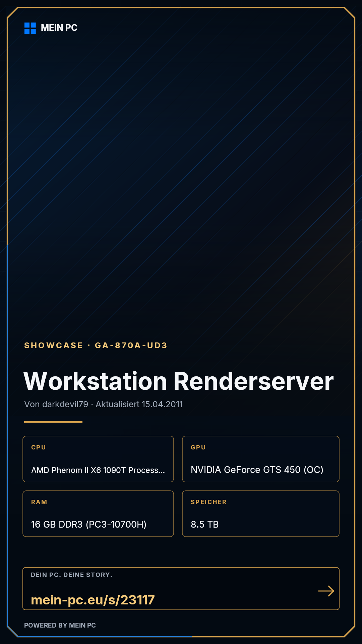
Task: Click the GA-870A-UD3 motherboard label
Action: coord(131,345)
